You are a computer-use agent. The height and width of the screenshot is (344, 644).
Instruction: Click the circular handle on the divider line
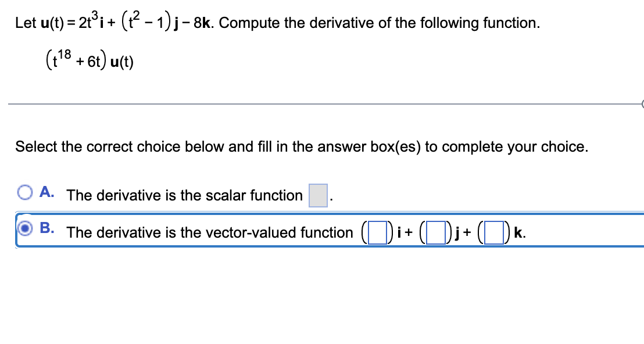(x=642, y=103)
